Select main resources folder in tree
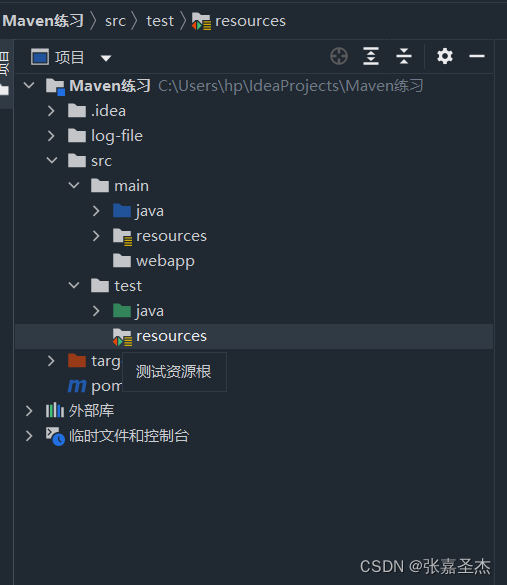Image resolution: width=507 pixels, height=585 pixels. pyautogui.click(x=160, y=236)
